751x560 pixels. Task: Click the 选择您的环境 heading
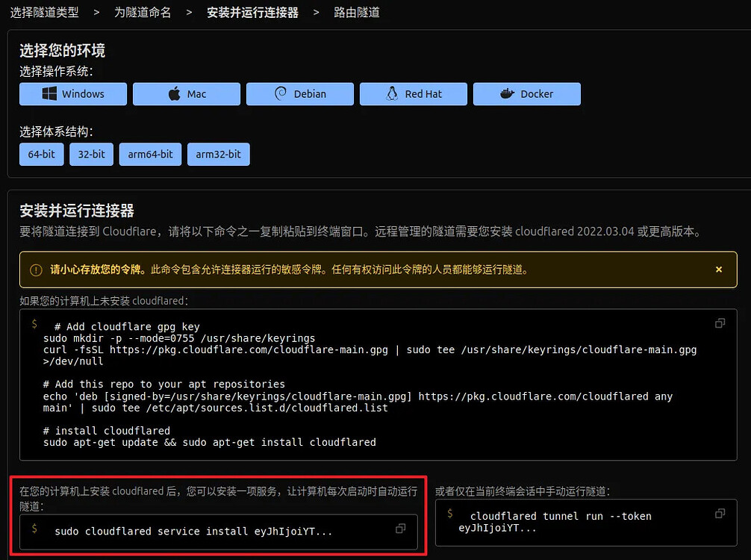(62, 50)
